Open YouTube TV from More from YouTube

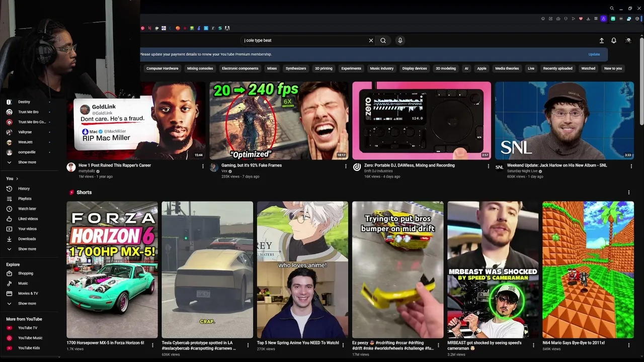tap(27, 328)
